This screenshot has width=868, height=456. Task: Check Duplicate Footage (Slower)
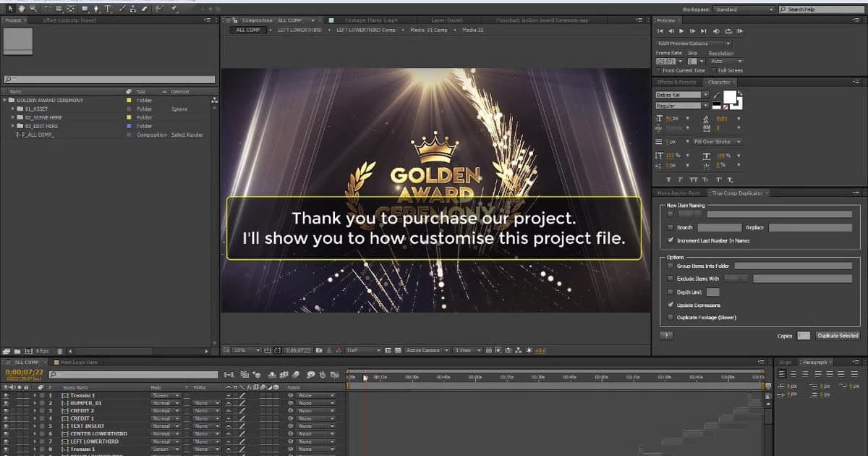(671, 317)
